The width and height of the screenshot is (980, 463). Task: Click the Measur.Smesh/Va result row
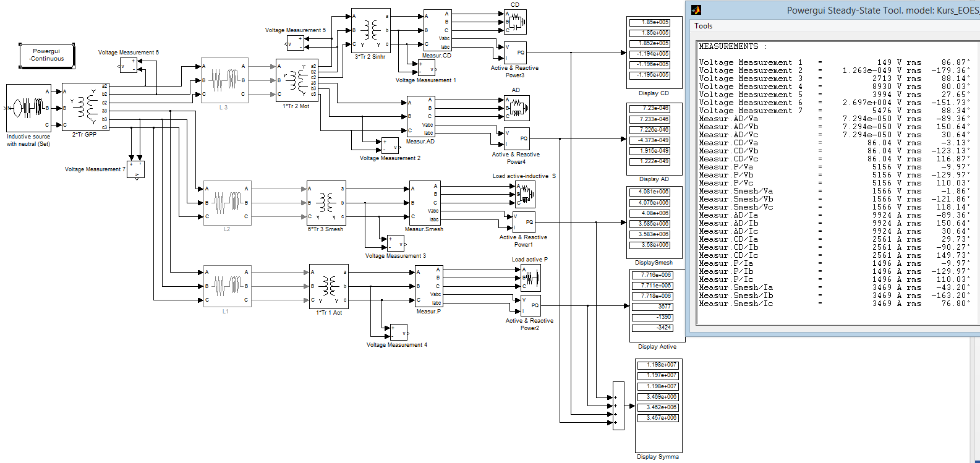click(x=835, y=191)
